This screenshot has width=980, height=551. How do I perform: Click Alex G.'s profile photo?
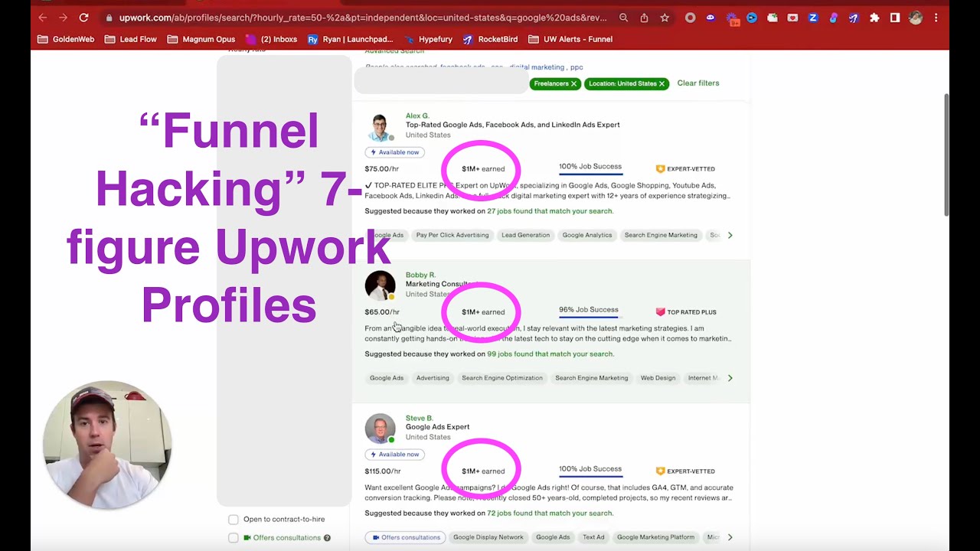pyautogui.click(x=380, y=127)
